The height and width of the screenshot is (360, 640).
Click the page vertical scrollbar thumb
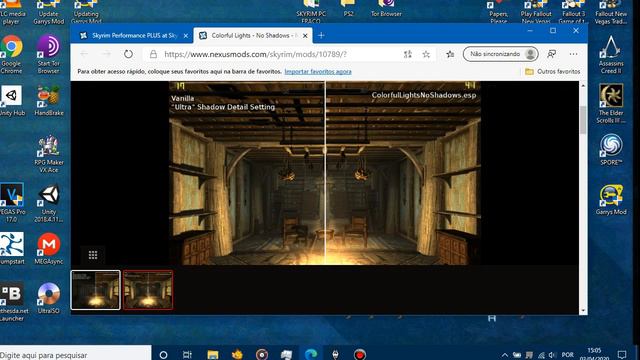tap(583, 120)
